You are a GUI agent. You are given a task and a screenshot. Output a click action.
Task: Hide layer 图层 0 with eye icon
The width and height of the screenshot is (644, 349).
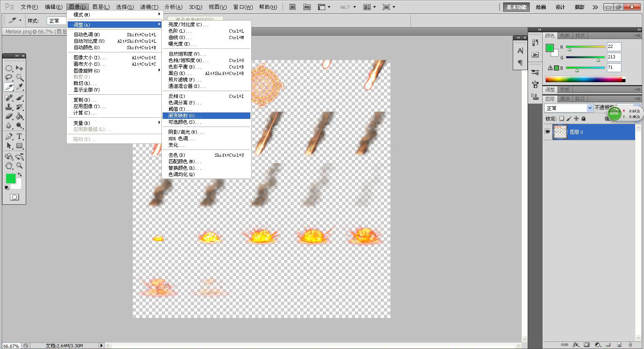click(x=547, y=132)
